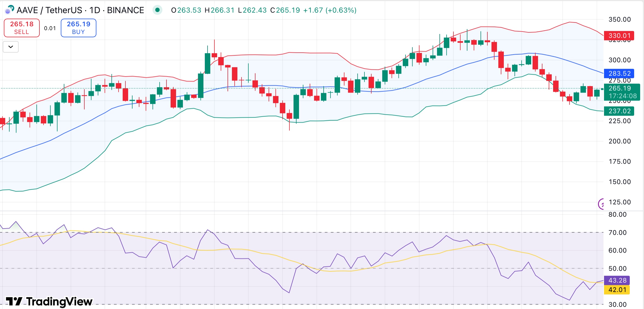Open the interval menu by clicking 1D

click(94, 10)
